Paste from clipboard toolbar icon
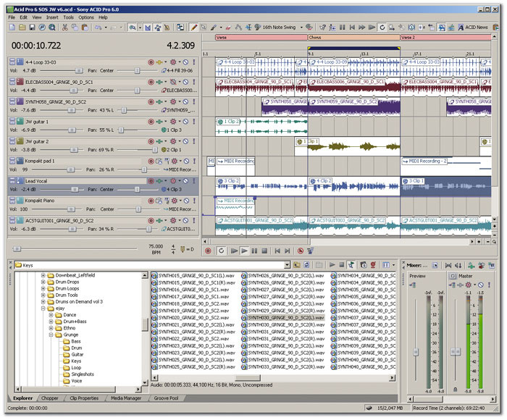This screenshot has width=507, height=420. point(85,28)
